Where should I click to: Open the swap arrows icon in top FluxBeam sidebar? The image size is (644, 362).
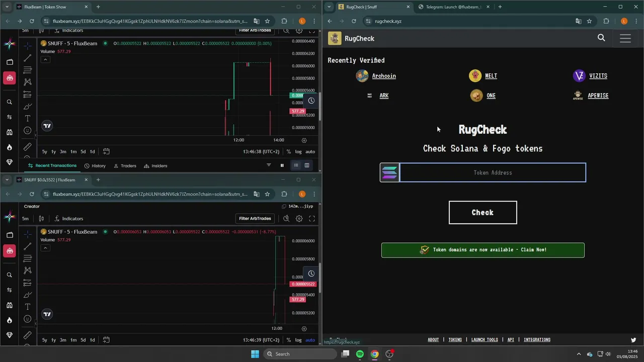tap(9, 117)
